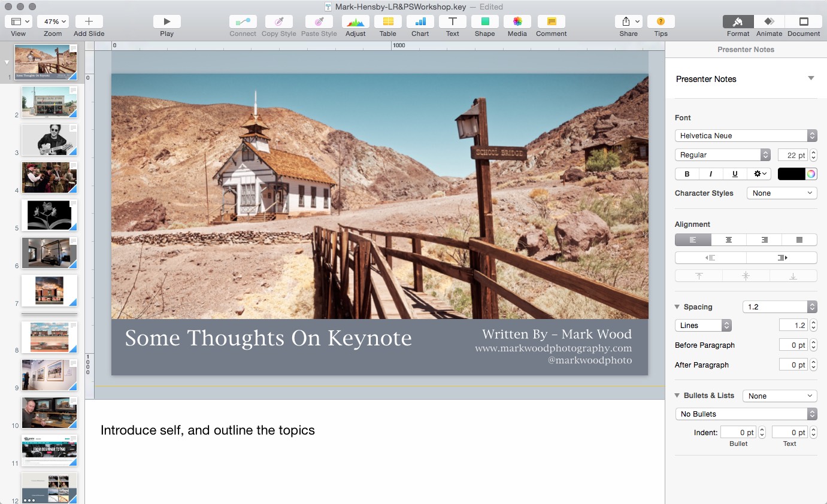827x504 pixels.
Task: Open the Lines spacing type dropdown
Action: (703, 326)
